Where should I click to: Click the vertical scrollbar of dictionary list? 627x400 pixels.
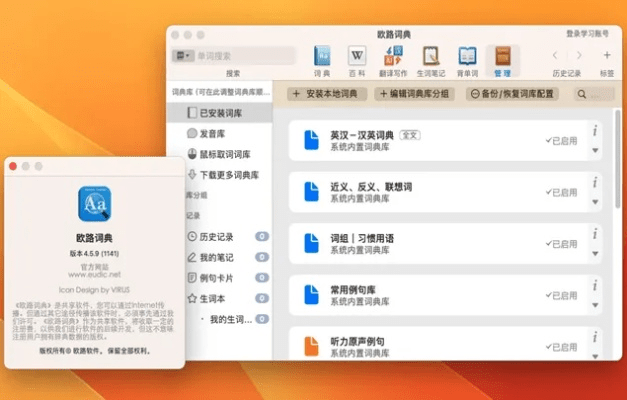618,158
